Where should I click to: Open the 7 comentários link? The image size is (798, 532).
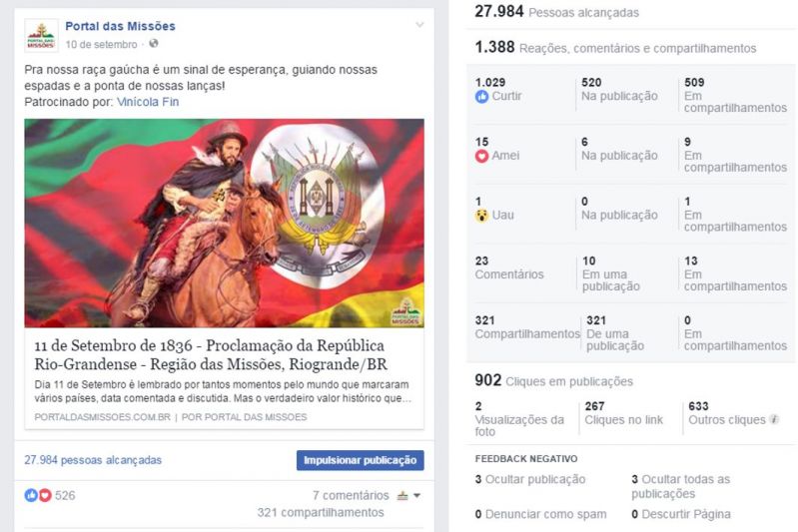coord(351,495)
